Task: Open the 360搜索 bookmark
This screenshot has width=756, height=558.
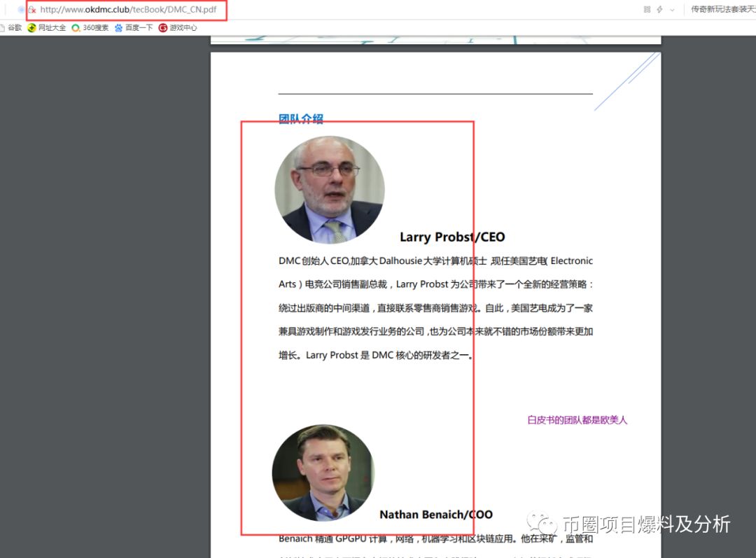Action: tap(90, 27)
